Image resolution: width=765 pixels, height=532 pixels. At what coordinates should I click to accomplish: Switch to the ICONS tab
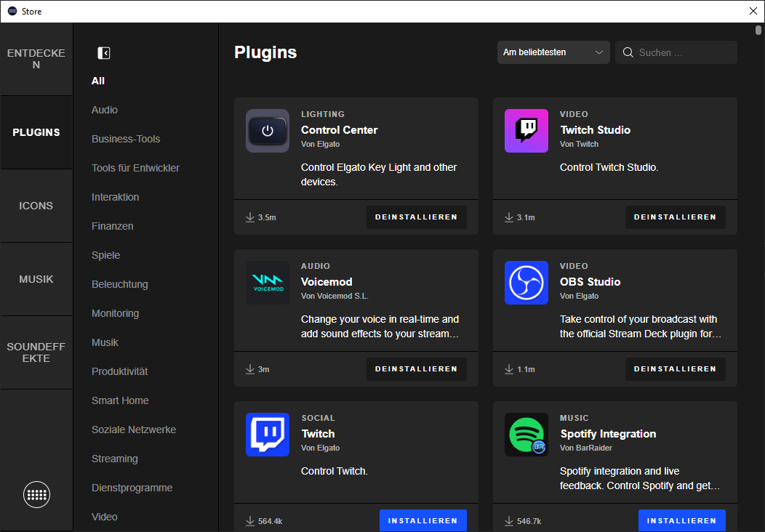36,206
